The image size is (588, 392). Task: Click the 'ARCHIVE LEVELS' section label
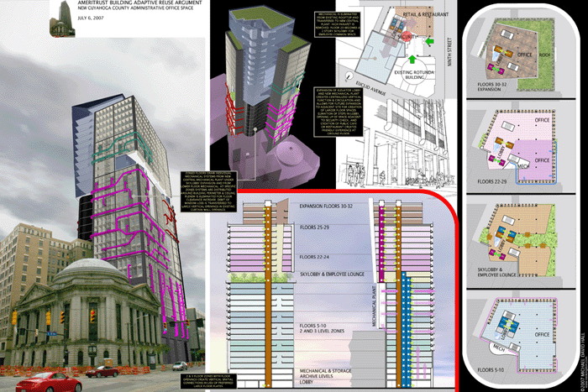(317, 376)
